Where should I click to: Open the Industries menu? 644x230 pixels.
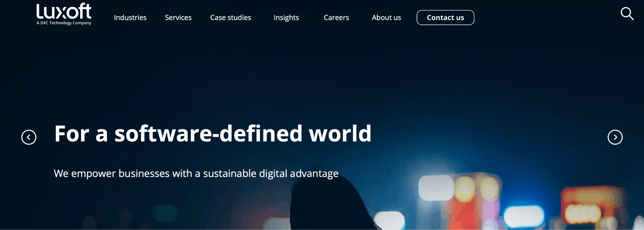pos(130,18)
